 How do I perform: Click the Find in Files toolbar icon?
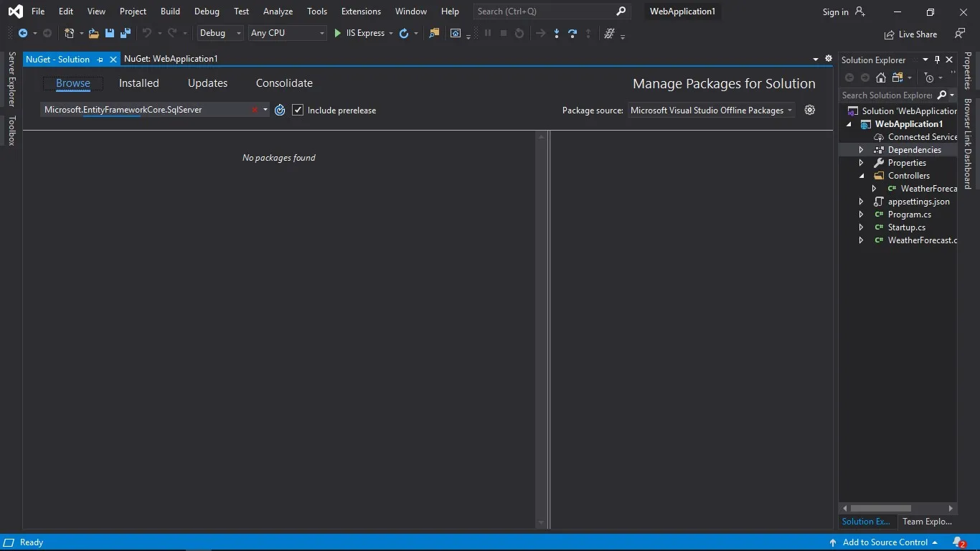click(x=434, y=33)
